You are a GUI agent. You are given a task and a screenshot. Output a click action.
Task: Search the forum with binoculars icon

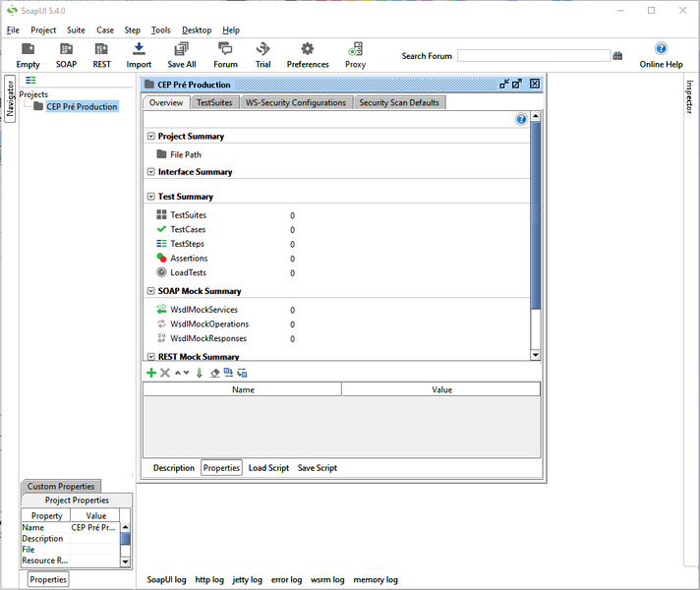pyautogui.click(x=617, y=56)
